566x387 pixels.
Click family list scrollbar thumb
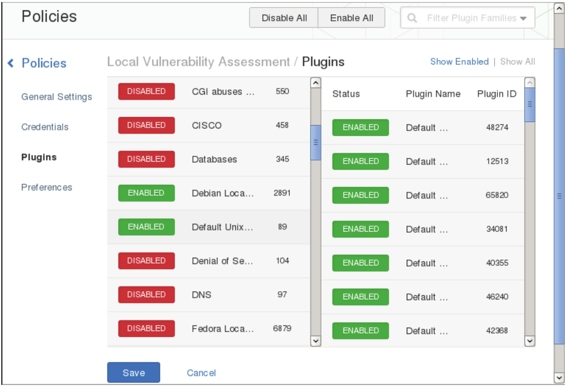pyautogui.click(x=315, y=143)
